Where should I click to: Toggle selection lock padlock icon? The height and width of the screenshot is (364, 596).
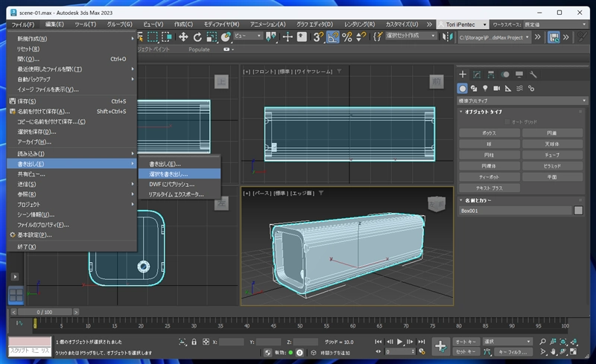click(194, 342)
